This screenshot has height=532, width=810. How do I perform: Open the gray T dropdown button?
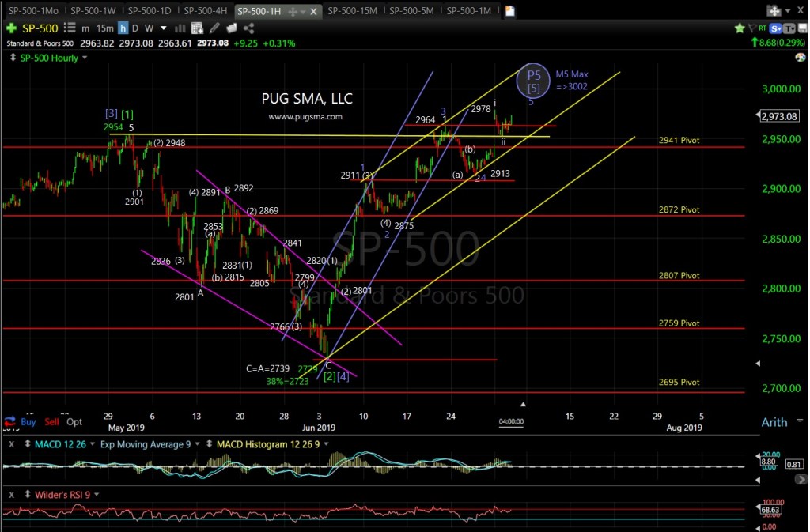pyautogui.click(x=789, y=28)
